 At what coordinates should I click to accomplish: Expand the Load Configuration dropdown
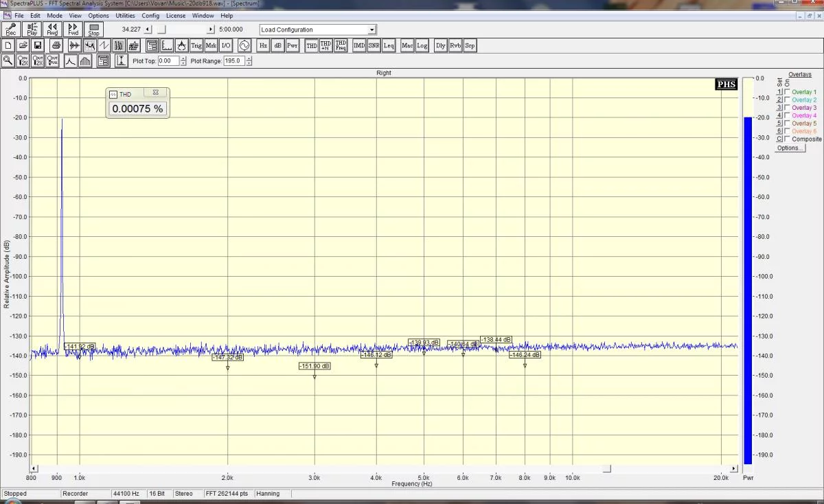pyautogui.click(x=372, y=30)
